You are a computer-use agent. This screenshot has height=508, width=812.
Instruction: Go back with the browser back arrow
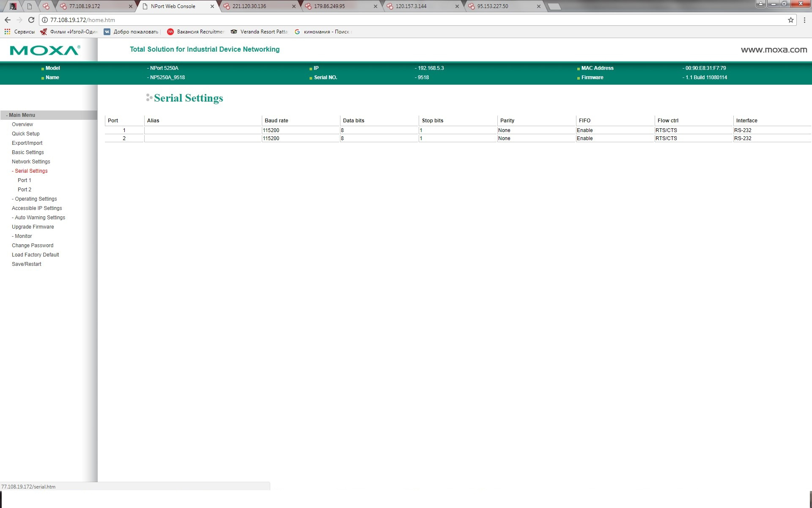click(8, 20)
